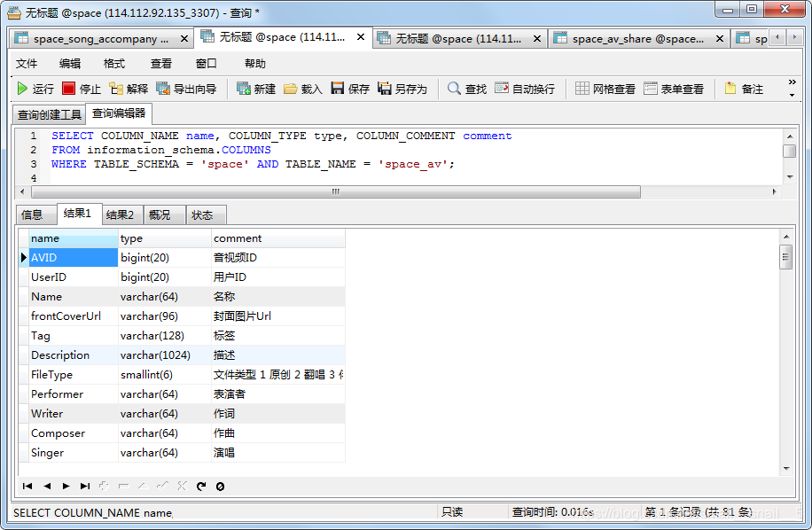The height and width of the screenshot is (530, 812).
Task: Select the 查询编辑器 tab
Action: 119,113
